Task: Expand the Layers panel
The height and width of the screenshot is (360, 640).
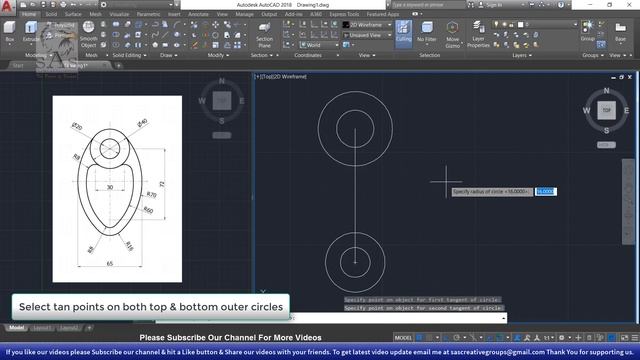Action: (x=522, y=55)
